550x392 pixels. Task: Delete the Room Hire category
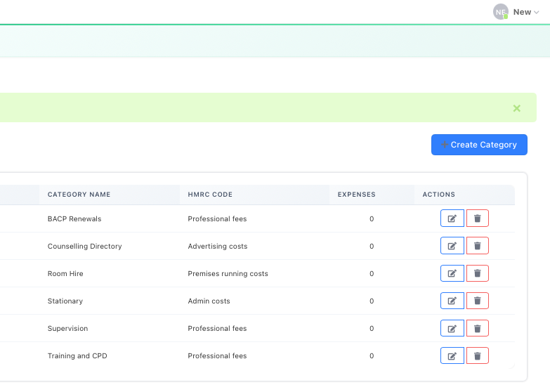(x=478, y=273)
